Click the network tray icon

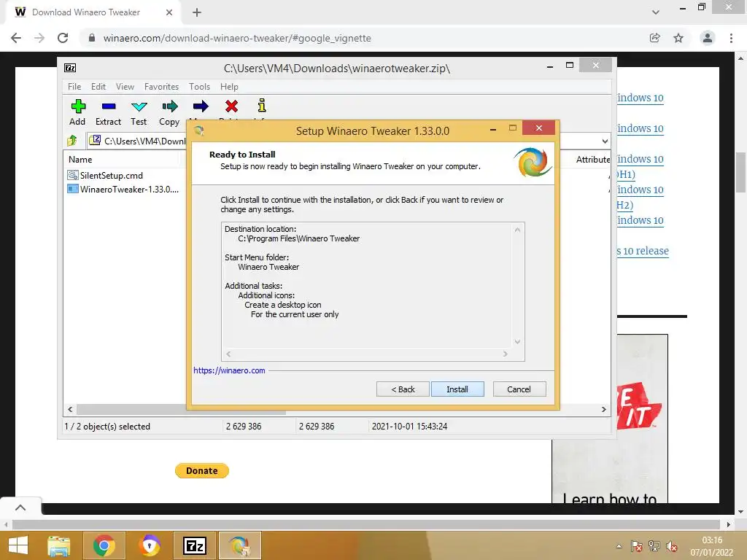pyautogui.click(x=654, y=546)
